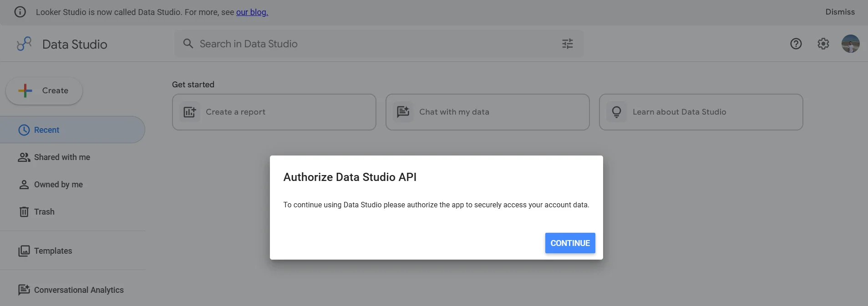The image size is (868, 306).
Task: Open the Help question mark icon
Action: coord(796,44)
